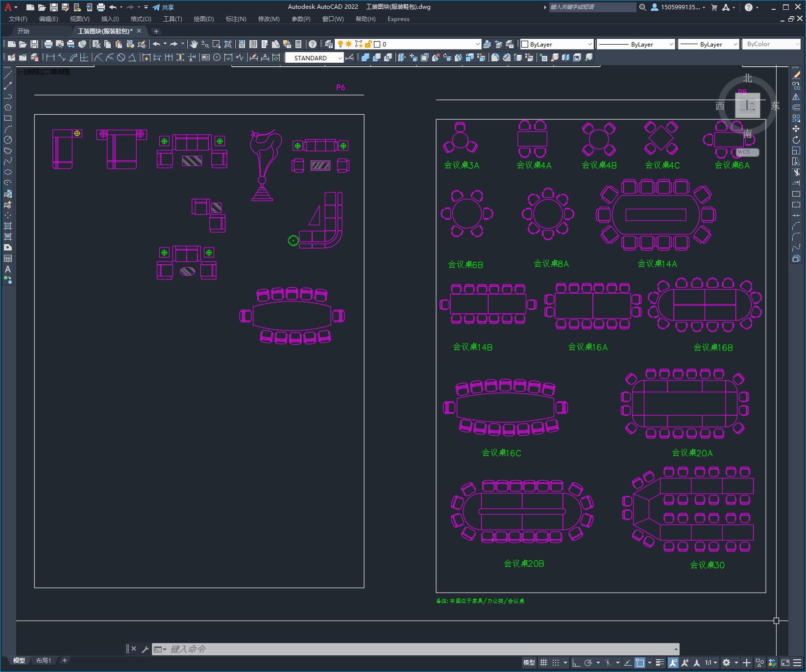Toggle Ortho mode in status bar

576,663
